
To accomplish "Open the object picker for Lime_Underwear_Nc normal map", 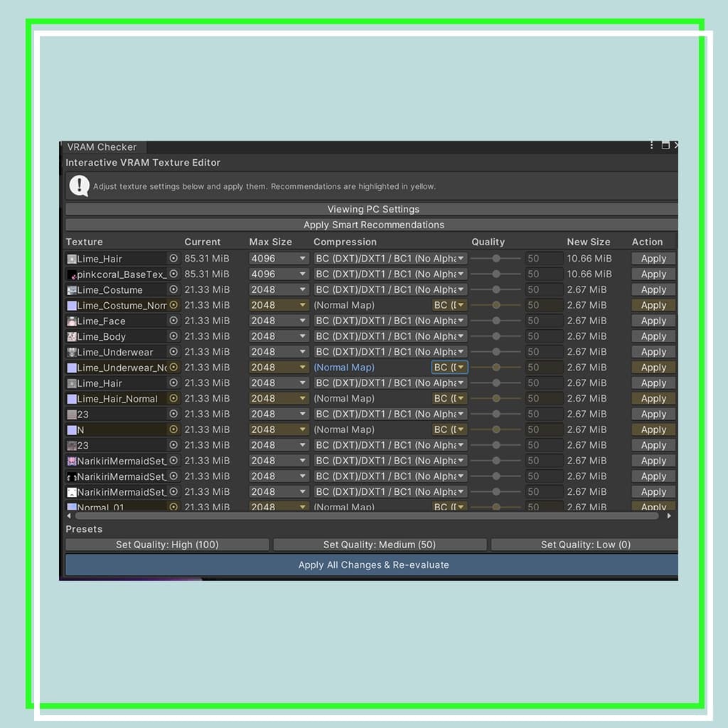I will click(x=173, y=368).
